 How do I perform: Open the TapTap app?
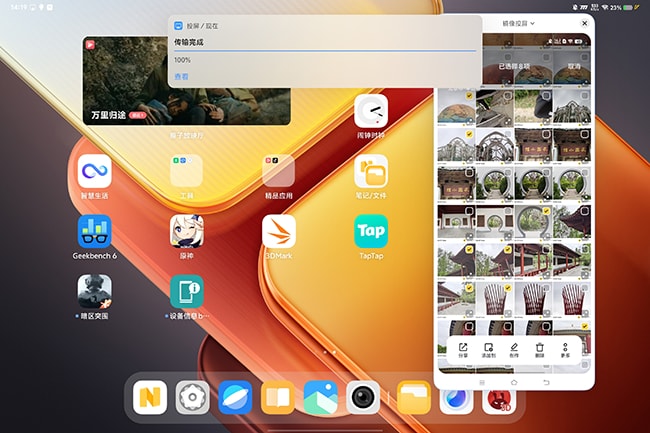(371, 232)
